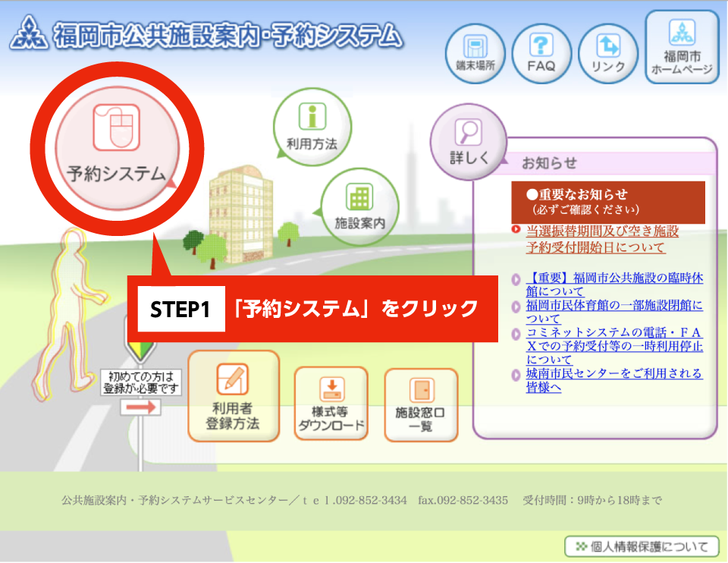Open 城南市民センターをご利用される皆様へ link
The height and width of the screenshot is (563, 728).
coord(613,380)
